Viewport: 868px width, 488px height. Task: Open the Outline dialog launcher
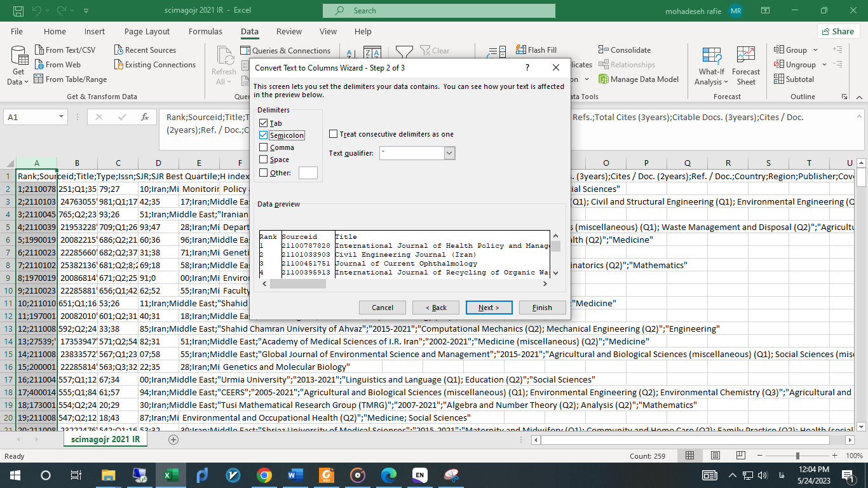pos(844,97)
